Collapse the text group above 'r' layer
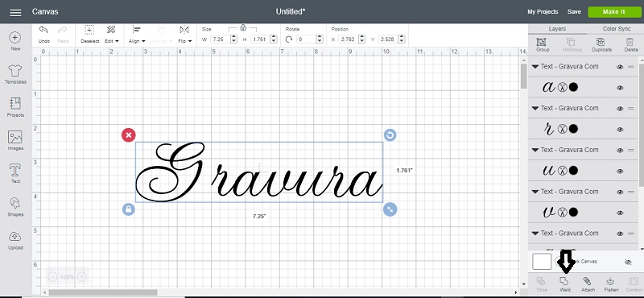 point(535,108)
